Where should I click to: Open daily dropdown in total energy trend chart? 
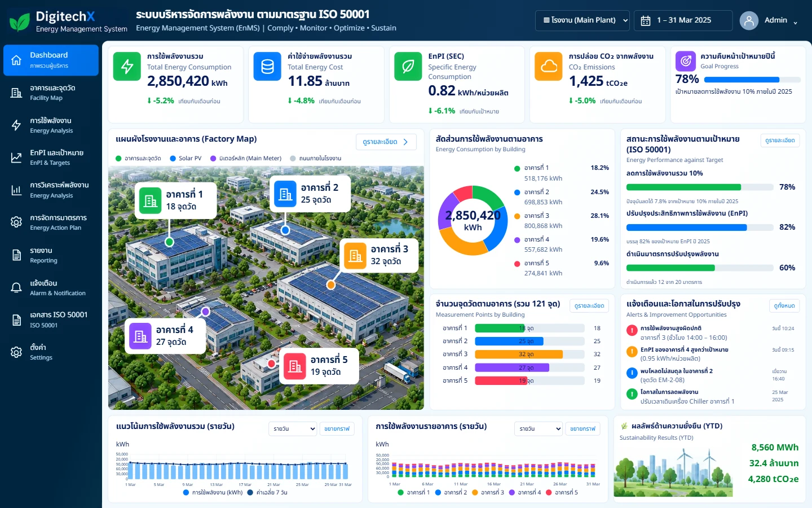tap(293, 429)
